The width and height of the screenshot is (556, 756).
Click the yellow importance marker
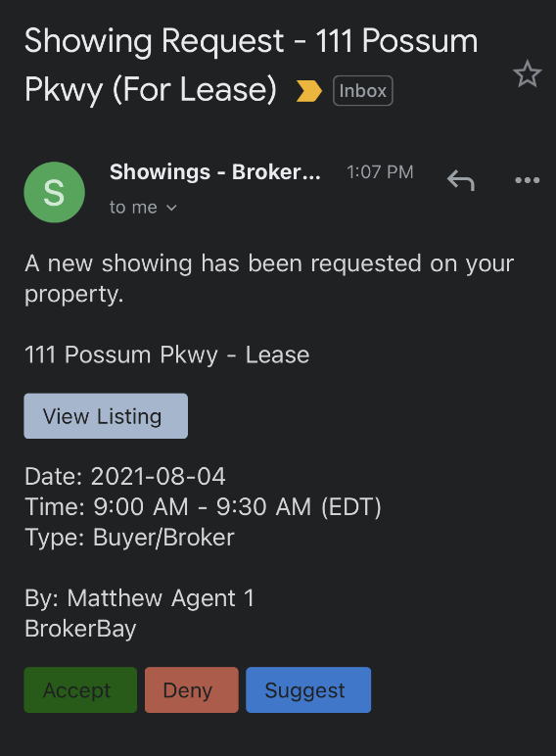coord(309,91)
